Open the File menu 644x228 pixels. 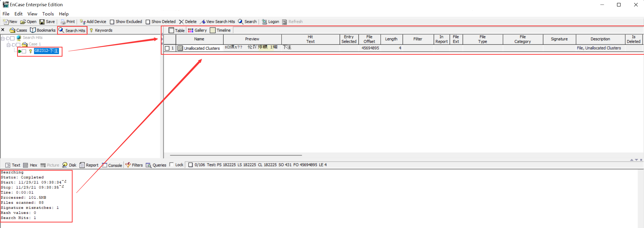point(6,14)
